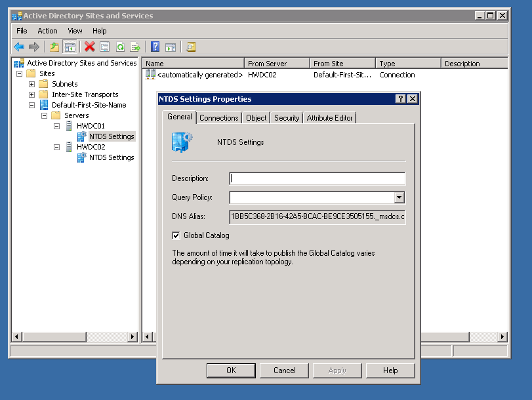Sort by Description column header
Viewport: 532px width, 400px height.
[x=474, y=64]
